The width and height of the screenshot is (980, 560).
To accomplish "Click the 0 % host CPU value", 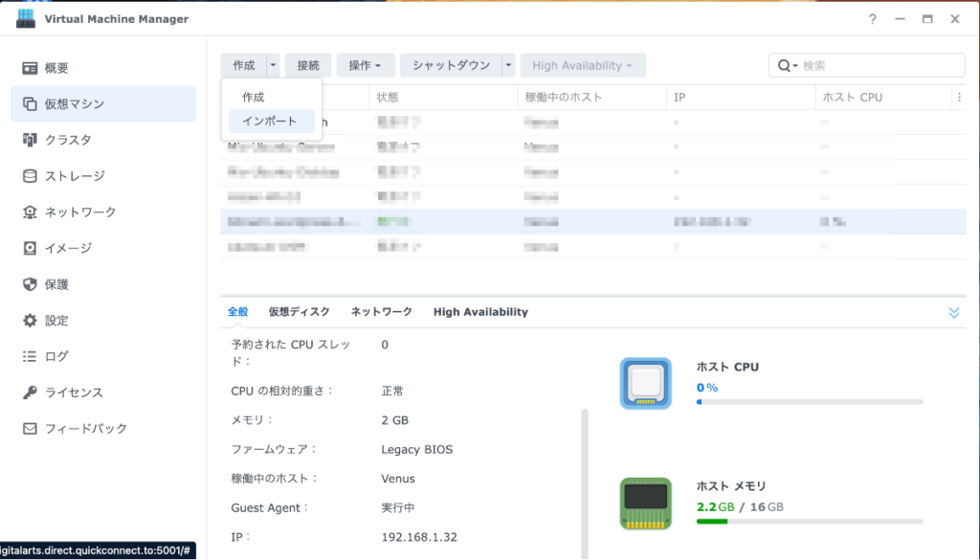I will tap(707, 388).
